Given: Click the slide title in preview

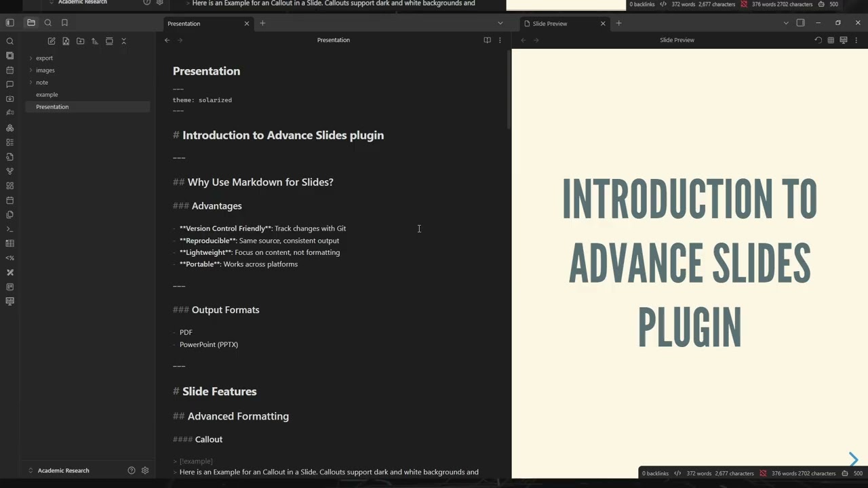Looking at the screenshot, I should click(690, 263).
